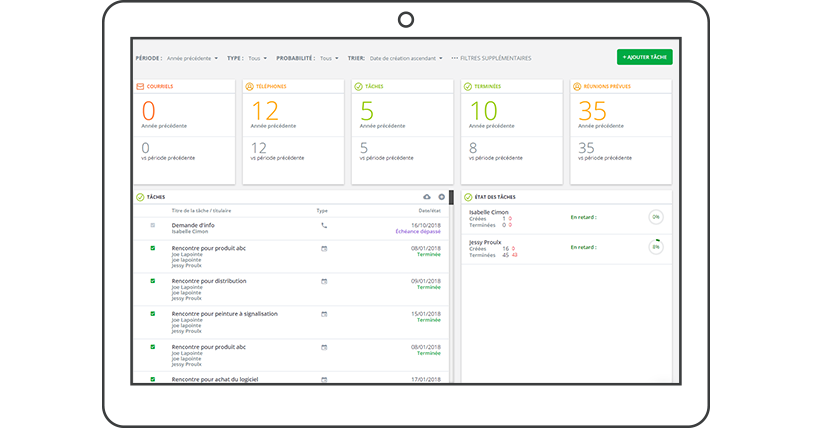Click the Courriels envelope icon
This screenshot has width=813, height=428.
[140, 87]
